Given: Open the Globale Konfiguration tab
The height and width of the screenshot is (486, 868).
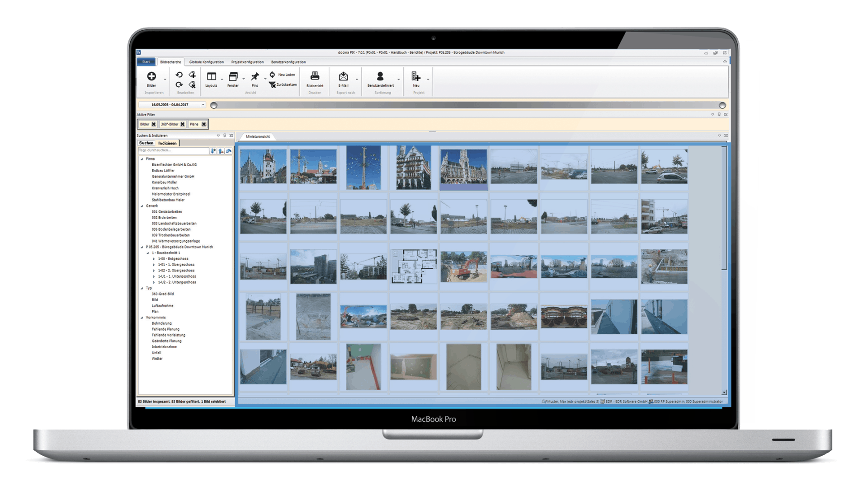Looking at the screenshot, I should [x=207, y=62].
